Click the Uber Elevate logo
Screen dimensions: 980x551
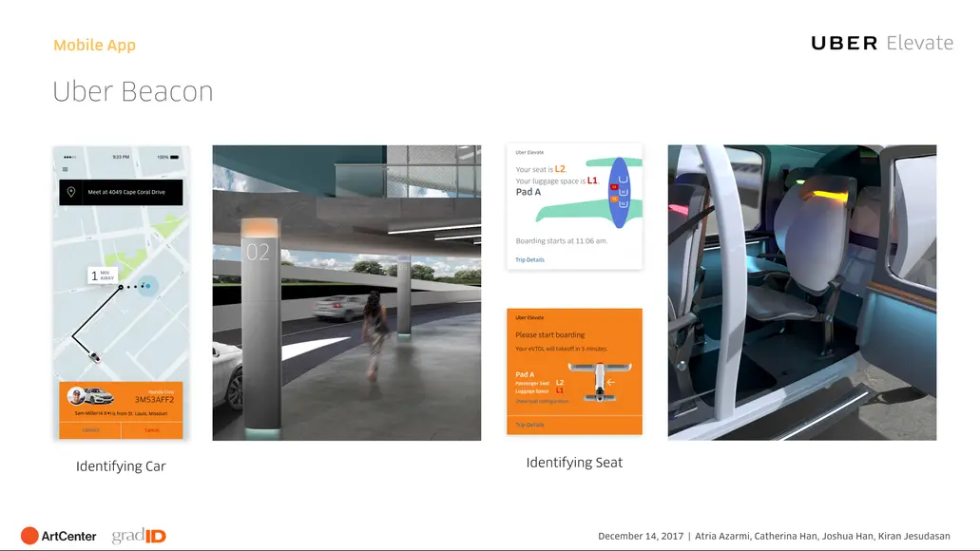pos(882,43)
